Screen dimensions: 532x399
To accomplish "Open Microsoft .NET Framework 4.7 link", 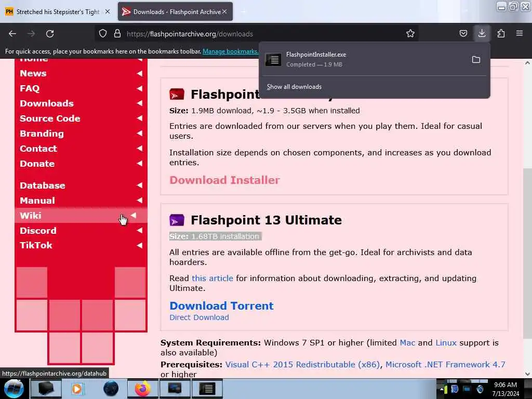I will pyautogui.click(x=445, y=364).
